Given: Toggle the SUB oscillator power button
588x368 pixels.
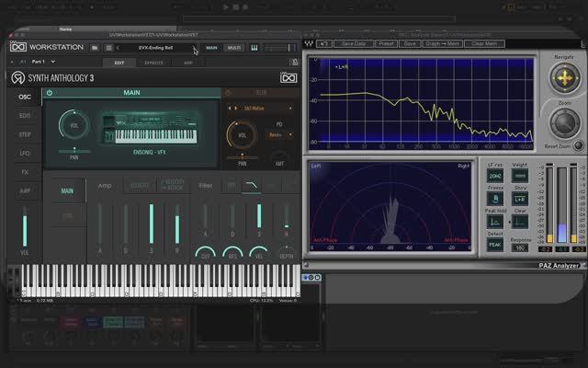Looking at the screenshot, I should click(x=228, y=93).
